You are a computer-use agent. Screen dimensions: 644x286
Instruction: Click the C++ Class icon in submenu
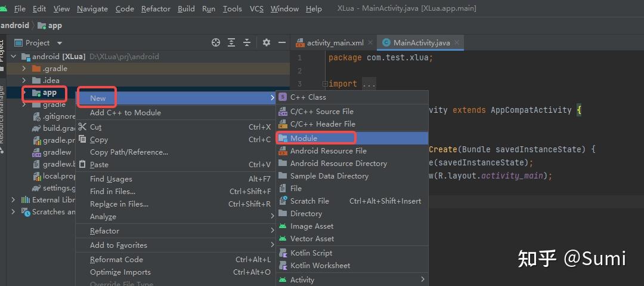(283, 97)
